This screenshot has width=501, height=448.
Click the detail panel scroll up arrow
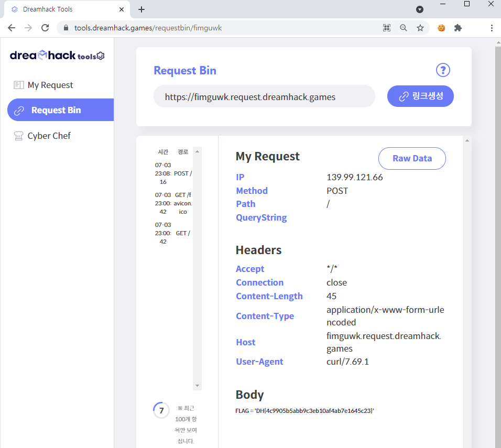[467, 140]
